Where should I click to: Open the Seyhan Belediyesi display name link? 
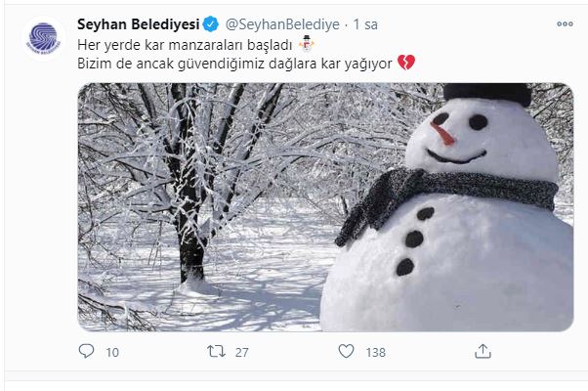pyautogui.click(x=138, y=24)
